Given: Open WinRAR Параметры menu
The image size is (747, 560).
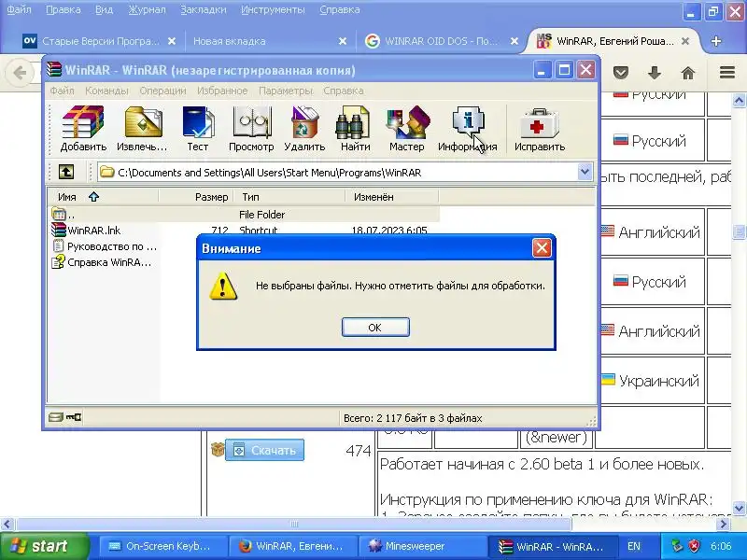Looking at the screenshot, I should [286, 91].
